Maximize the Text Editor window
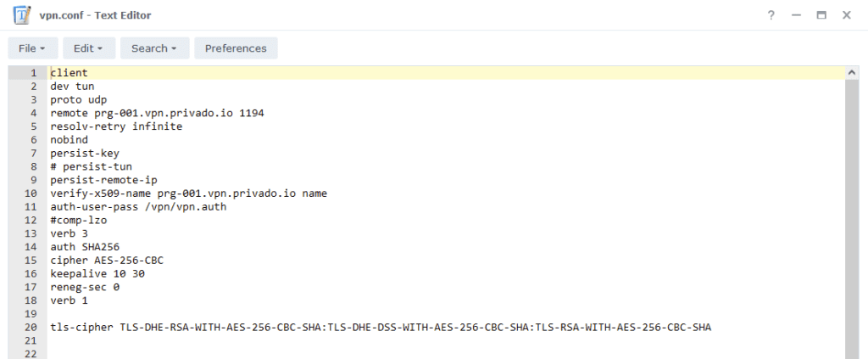 click(821, 15)
